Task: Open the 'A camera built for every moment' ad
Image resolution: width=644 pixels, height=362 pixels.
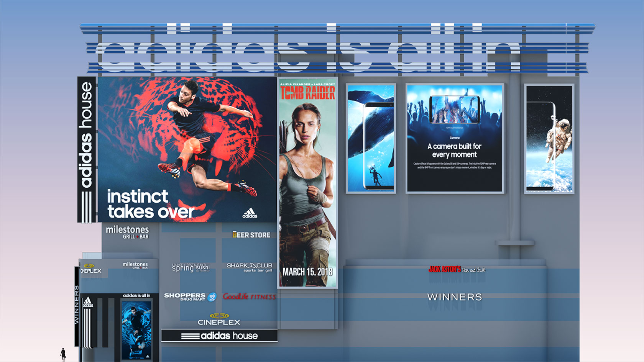Action: 455,138
